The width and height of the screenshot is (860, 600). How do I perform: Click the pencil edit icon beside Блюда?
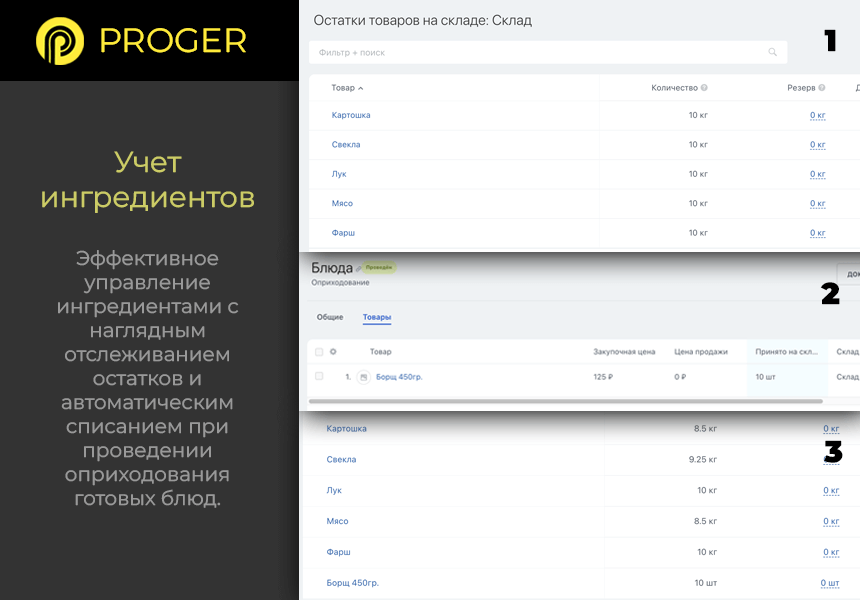point(359,269)
